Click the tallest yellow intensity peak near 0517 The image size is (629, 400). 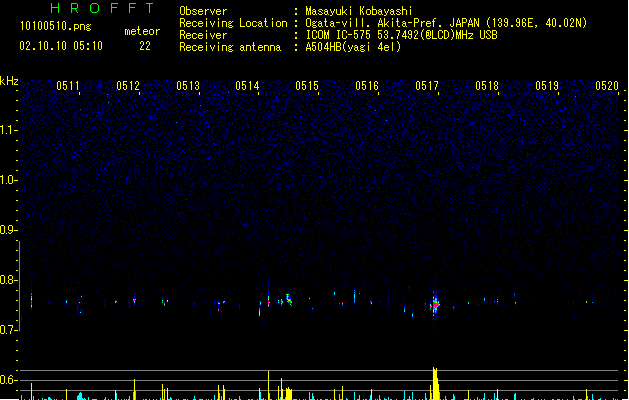tap(435, 383)
